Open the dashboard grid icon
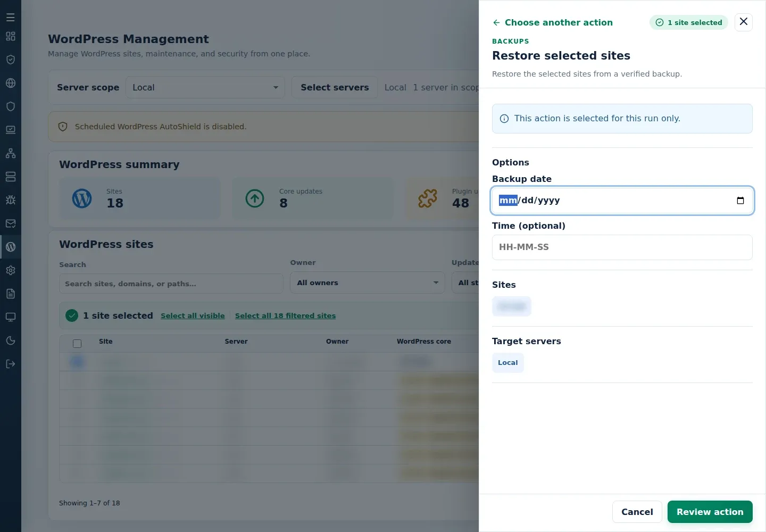Image resolution: width=766 pixels, height=532 pixels. pos(11,36)
